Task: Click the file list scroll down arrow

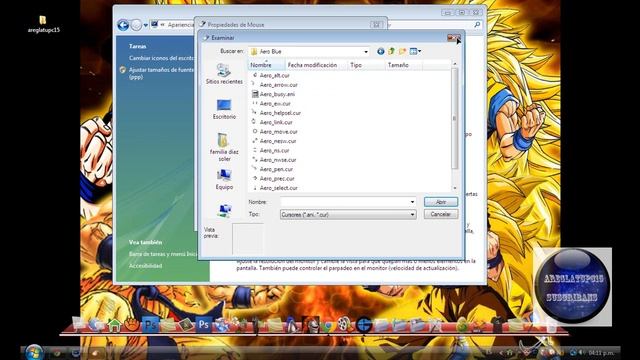Action: coord(455,188)
